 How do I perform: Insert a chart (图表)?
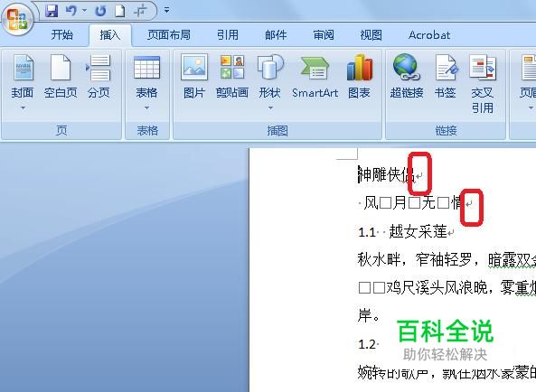pyautogui.click(x=359, y=77)
